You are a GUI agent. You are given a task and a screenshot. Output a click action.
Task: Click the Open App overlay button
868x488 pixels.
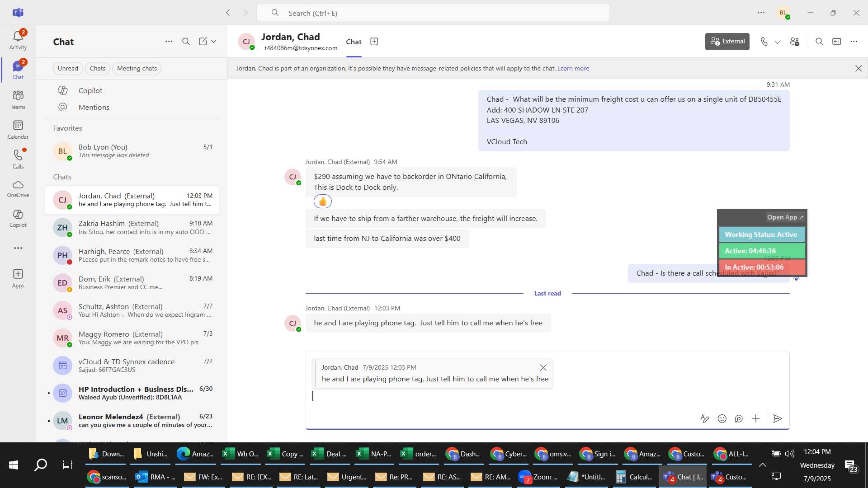pos(785,217)
